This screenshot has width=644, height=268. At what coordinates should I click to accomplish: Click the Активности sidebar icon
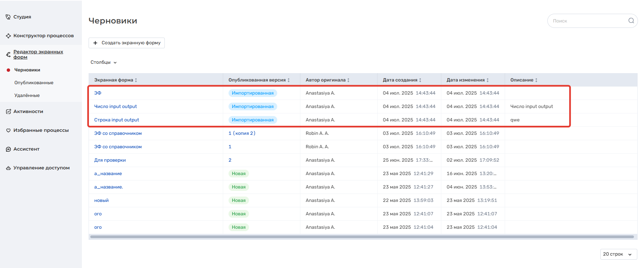[x=8, y=111]
